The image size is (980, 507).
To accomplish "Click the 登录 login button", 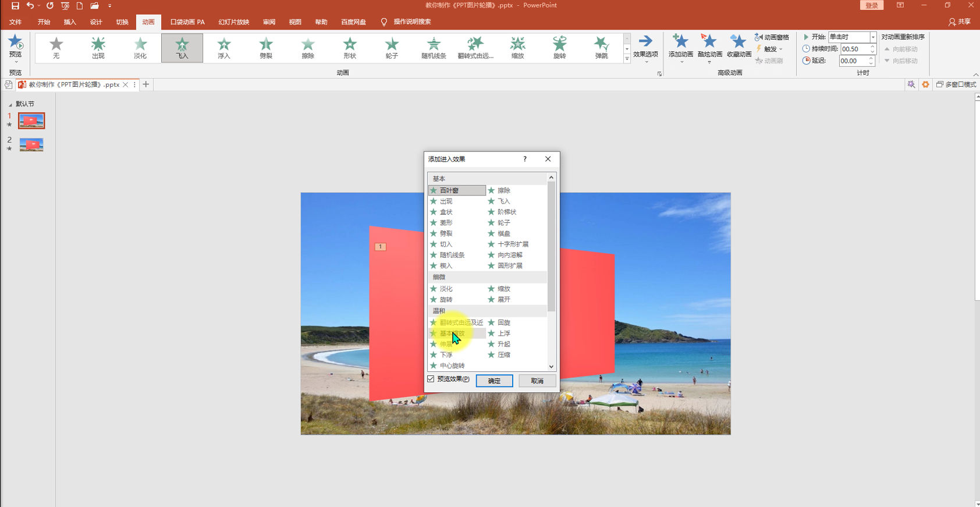I will (871, 5).
